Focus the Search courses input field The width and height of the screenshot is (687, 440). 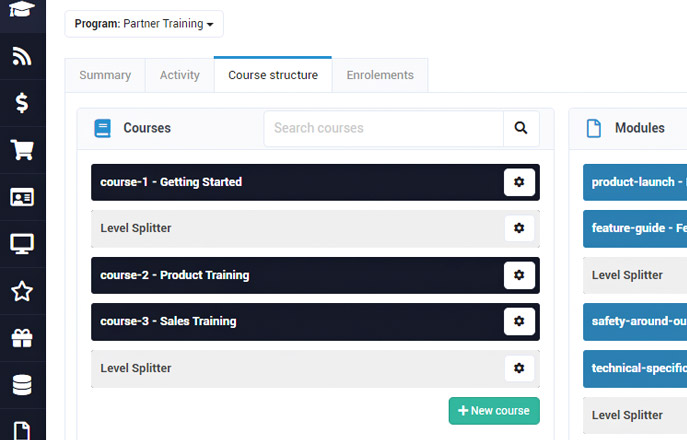(384, 128)
